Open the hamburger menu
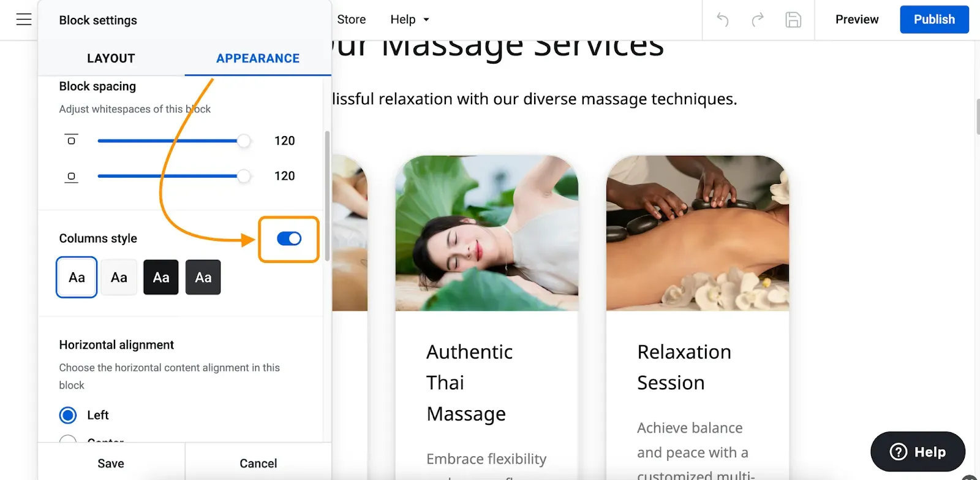 24,20
